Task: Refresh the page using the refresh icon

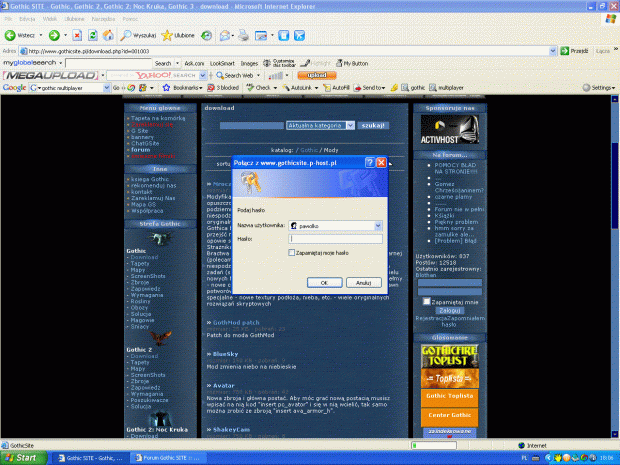Action: click(93, 36)
